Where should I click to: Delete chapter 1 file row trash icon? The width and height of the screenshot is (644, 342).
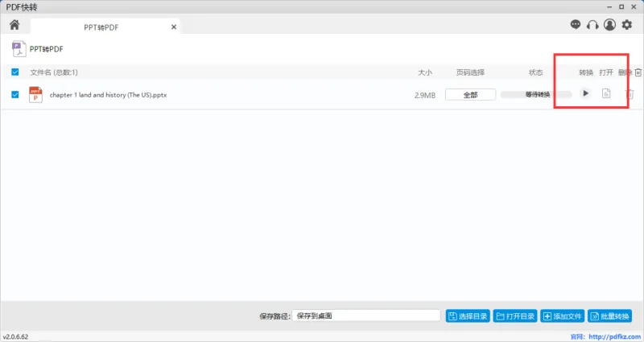[630, 94]
